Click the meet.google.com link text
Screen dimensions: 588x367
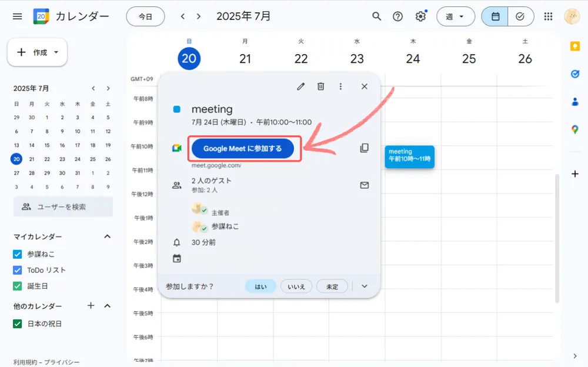(216, 165)
